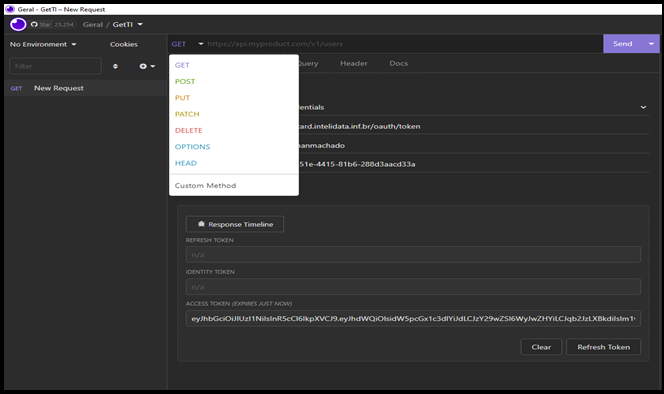Switch to the Query tab
Viewport: 664px width, 394px height.
pyautogui.click(x=308, y=63)
